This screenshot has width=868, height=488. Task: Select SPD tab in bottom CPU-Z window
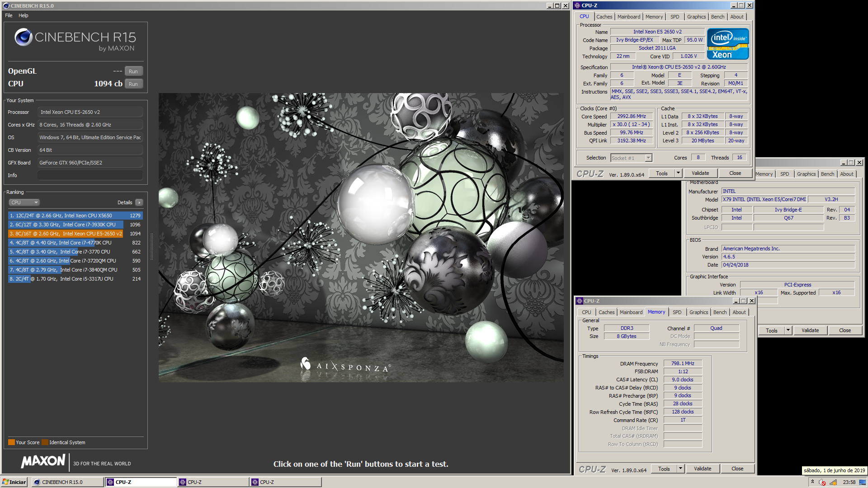pos(677,312)
